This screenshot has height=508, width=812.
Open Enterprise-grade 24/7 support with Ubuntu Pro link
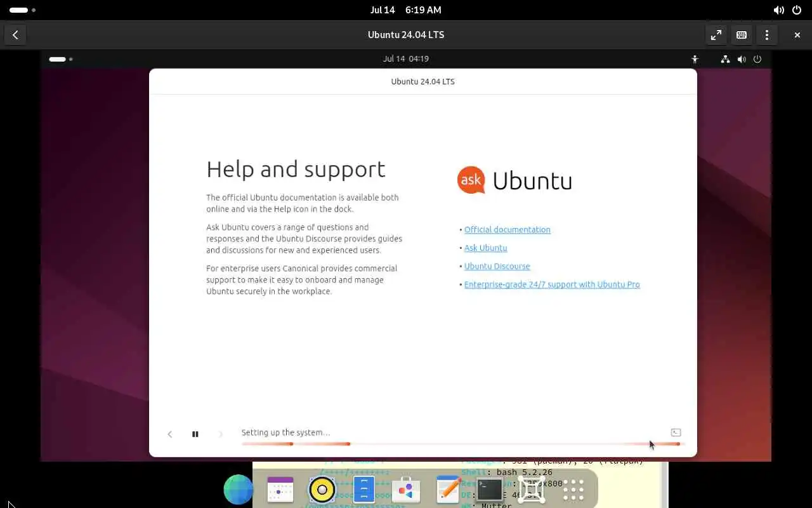point(552,285)
